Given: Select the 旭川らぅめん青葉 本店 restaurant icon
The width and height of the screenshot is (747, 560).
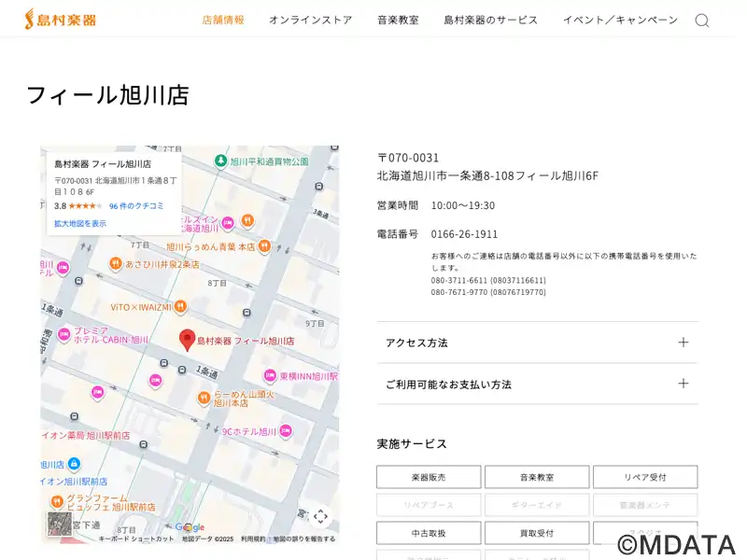Looking at the screenshot, I should point(264,246).
